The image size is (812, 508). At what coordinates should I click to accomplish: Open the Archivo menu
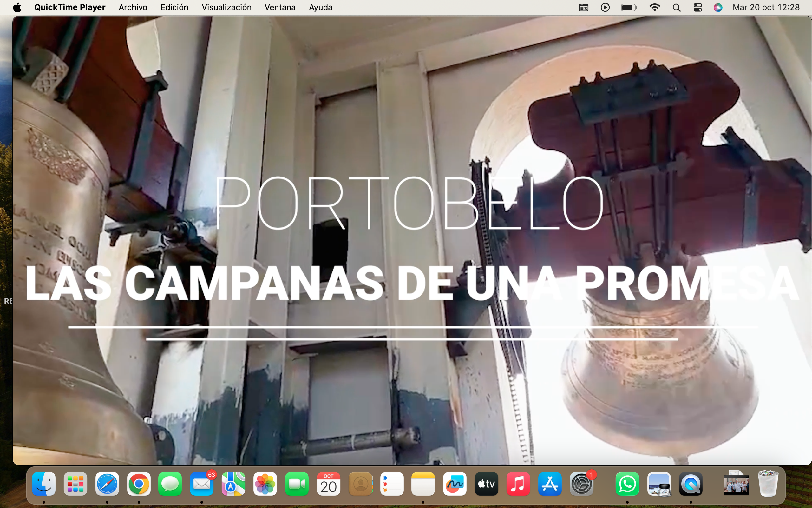click(x=133, y=7)
